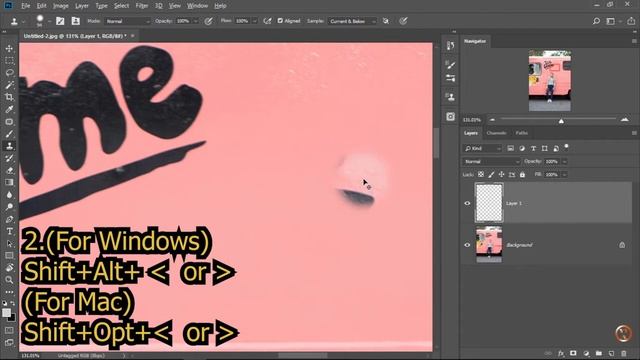The height and width of the screenshot is (360, 640).
Task: Click the trash icon to delete the layer
Action: click(624, 353)
